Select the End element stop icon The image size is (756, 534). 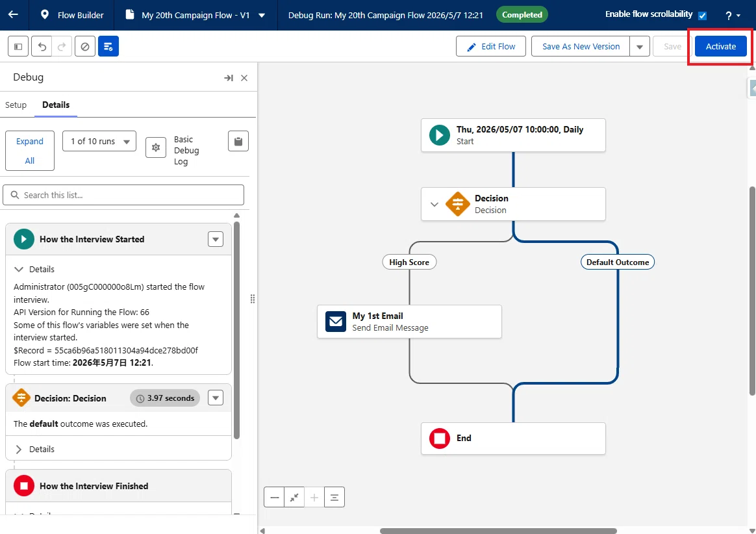[x=439, y=439]
